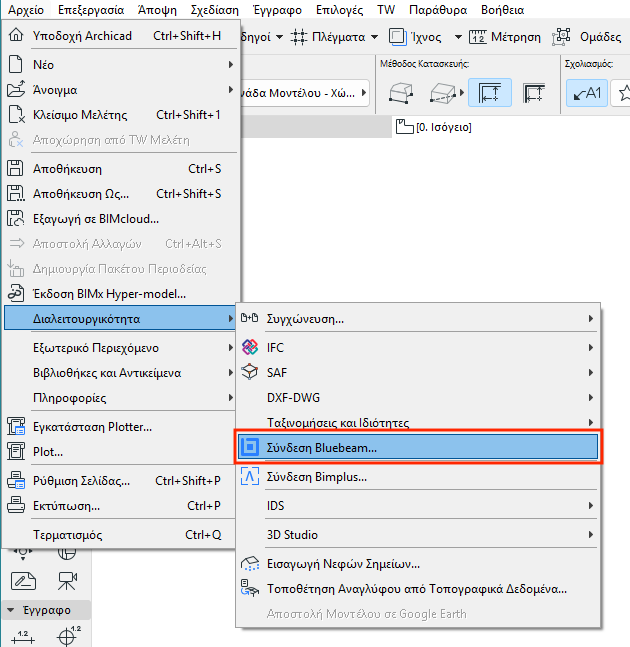Click the Έκδοση BIMx Hyper-model icon

pyautogui.click(x=16, y=293)
